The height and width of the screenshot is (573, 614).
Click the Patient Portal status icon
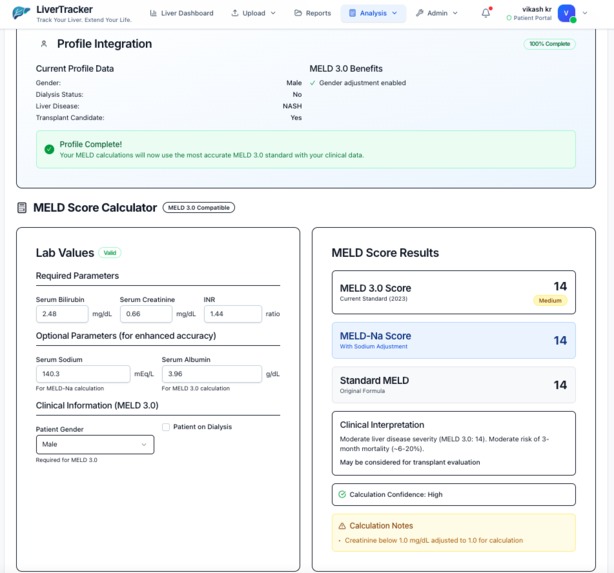tap(509, 18)
